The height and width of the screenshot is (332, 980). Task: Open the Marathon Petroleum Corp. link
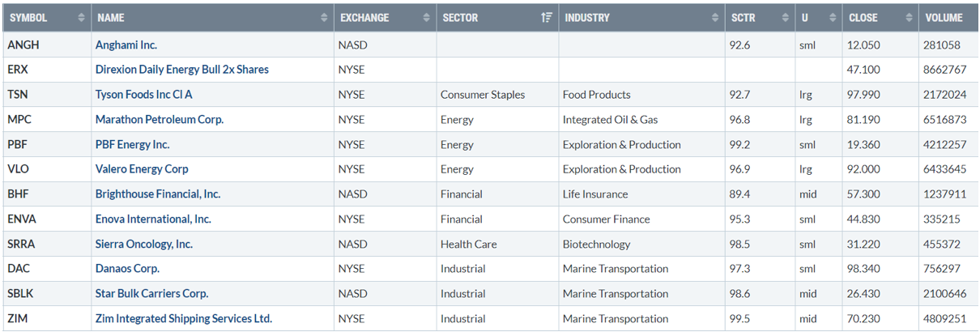coord(159,120)
